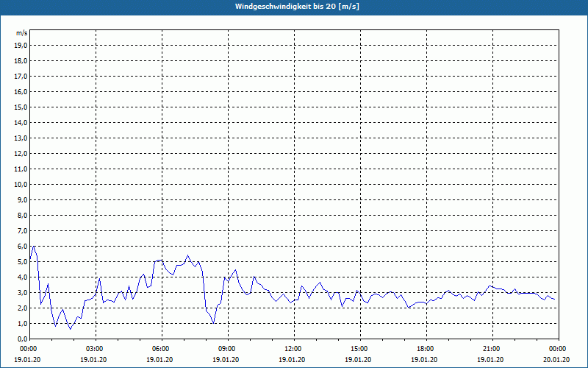Click the 03:00 time label
This screenshot has width=588, height=368.
96,349
